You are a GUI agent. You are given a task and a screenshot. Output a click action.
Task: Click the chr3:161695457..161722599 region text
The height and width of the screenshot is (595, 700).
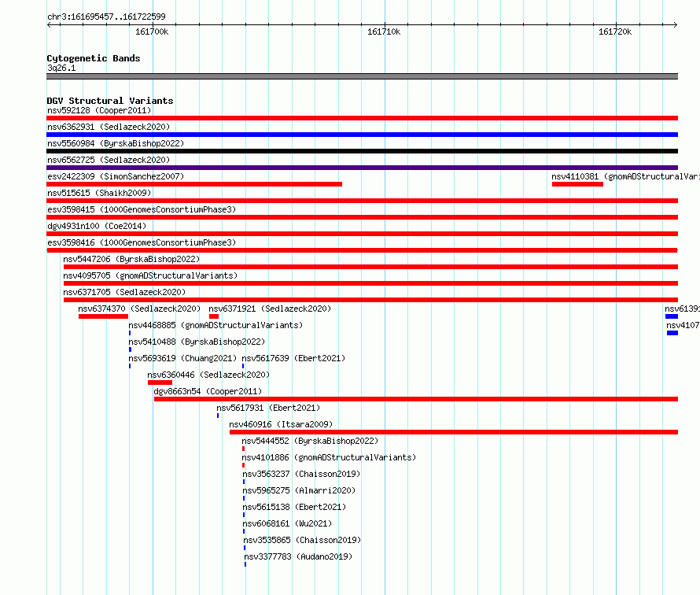coord(106,17)
